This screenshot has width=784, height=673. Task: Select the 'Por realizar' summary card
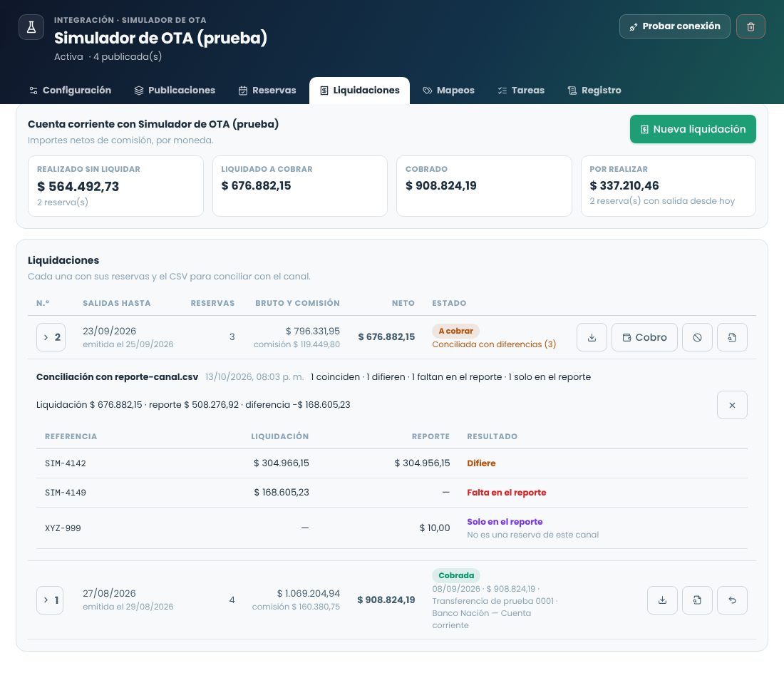click(668, 186)
